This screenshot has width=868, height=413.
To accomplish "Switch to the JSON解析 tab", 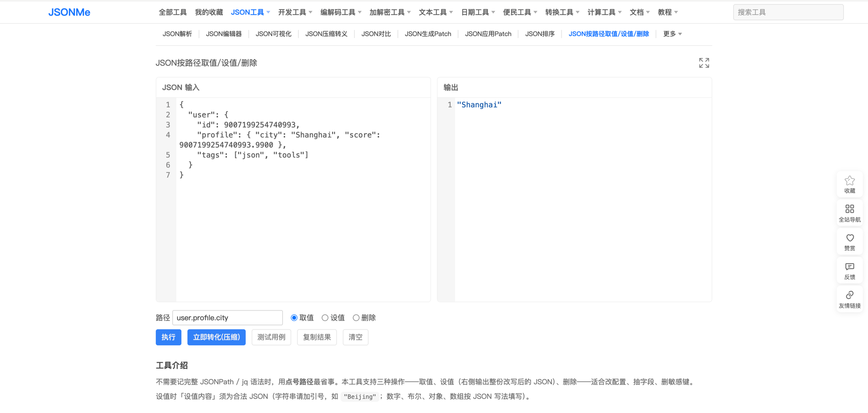I will [x=177, y=34].
